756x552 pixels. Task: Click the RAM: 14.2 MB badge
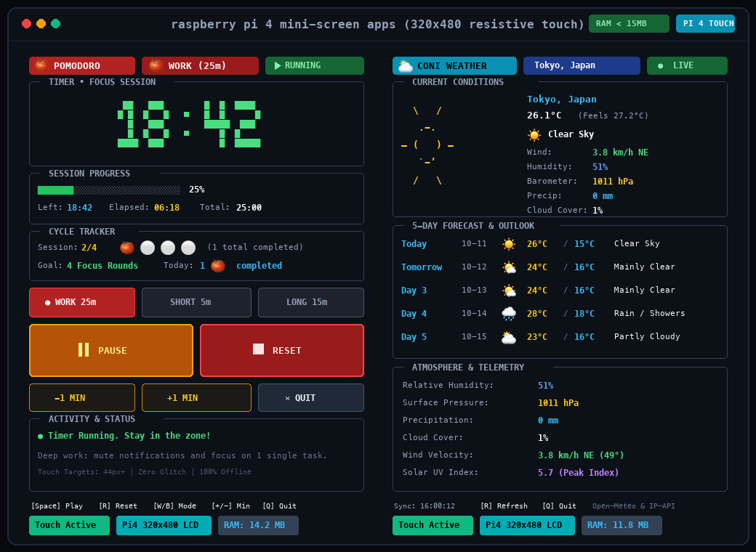click(x=258, y=525)
